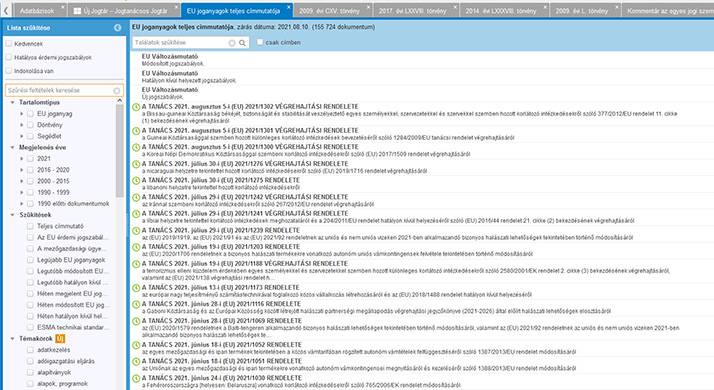This screenshot has width=714, height=390.
Task: Collapse the Témakörök group
Action: (13, 339)
